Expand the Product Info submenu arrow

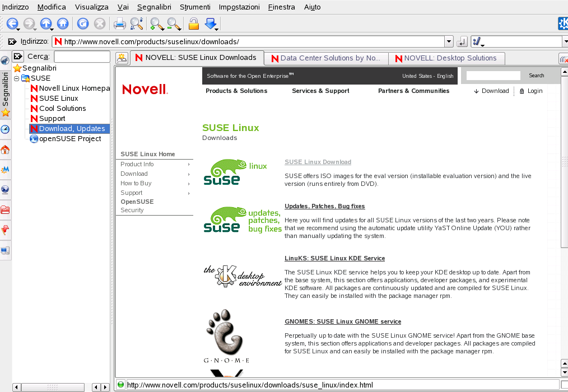pyautogui.click(x=189, y=165)
